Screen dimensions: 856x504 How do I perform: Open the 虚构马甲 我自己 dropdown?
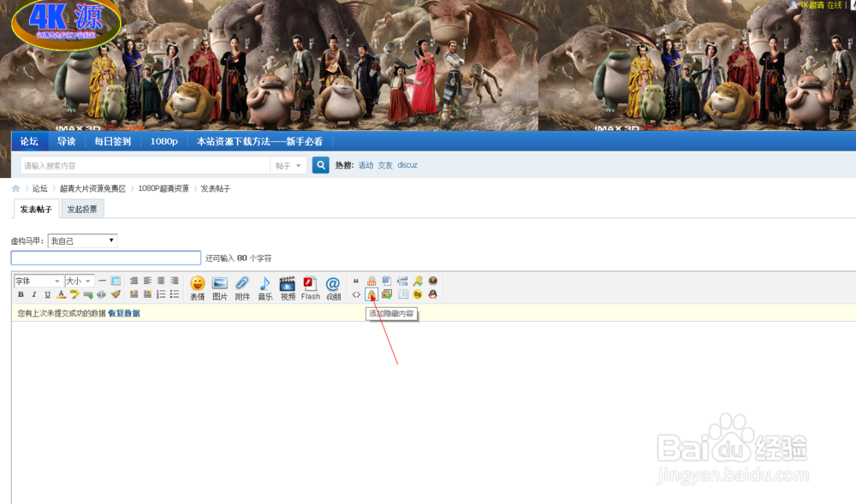pyautogui.click(x=82, y=240)
